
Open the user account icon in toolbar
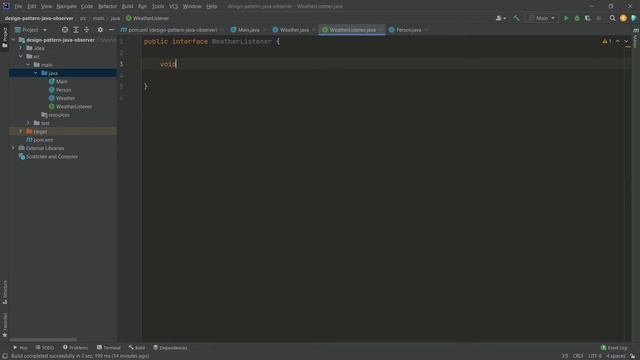[500, 18]
